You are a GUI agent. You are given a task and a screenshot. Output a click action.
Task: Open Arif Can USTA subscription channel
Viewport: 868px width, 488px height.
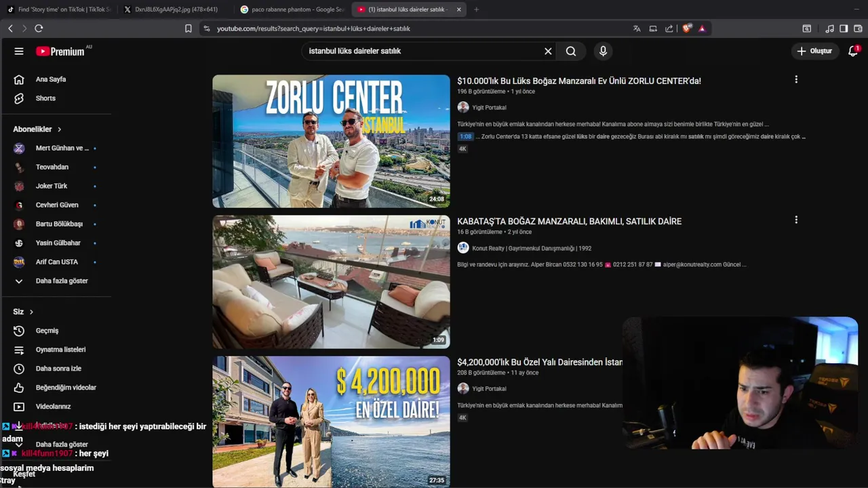[x=56, y=262]
